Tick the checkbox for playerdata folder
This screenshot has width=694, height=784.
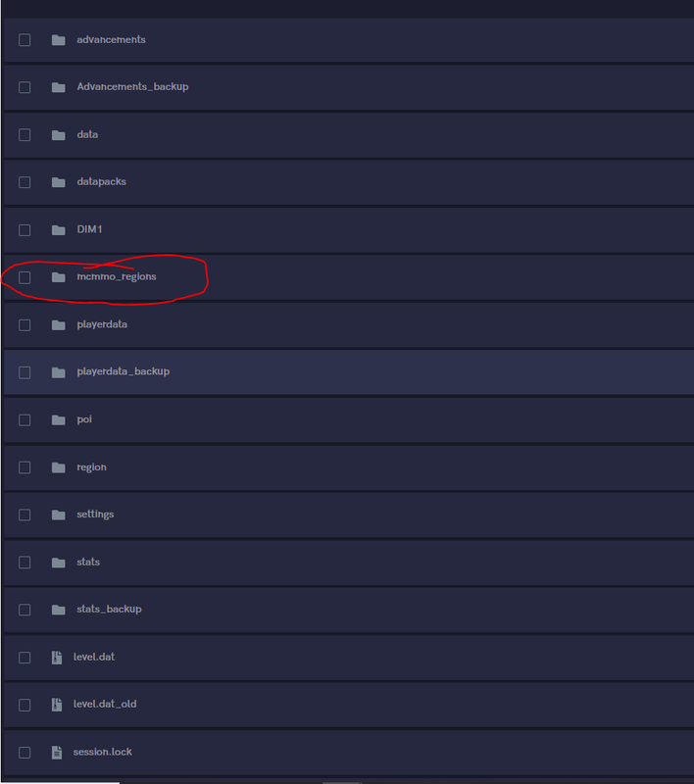coord(25,325)
